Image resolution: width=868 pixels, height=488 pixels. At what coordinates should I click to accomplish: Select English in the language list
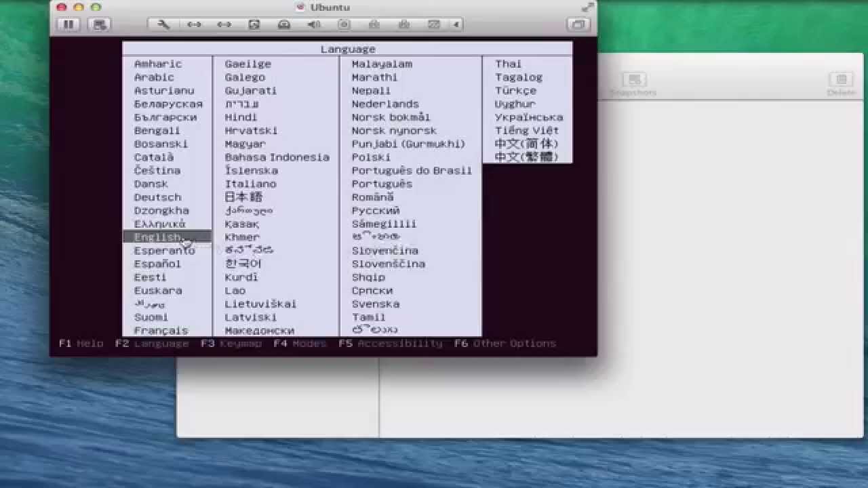pyautogui.click(x=167, y=237)
